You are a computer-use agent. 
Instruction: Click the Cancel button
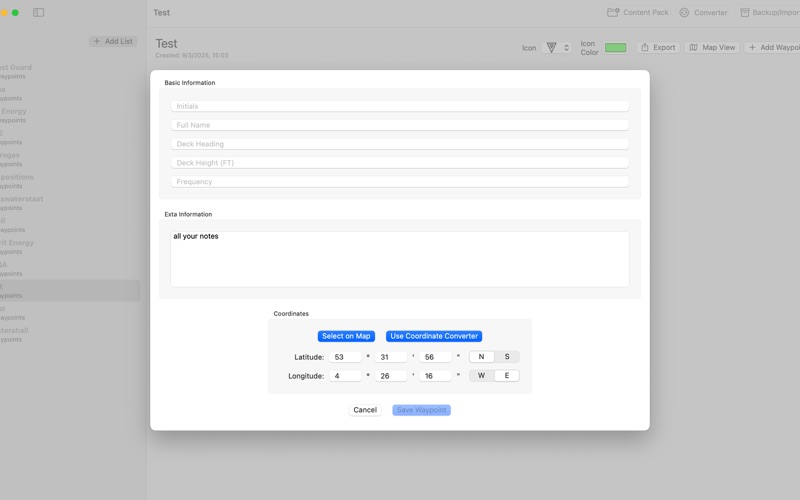(x=365, y=410)
